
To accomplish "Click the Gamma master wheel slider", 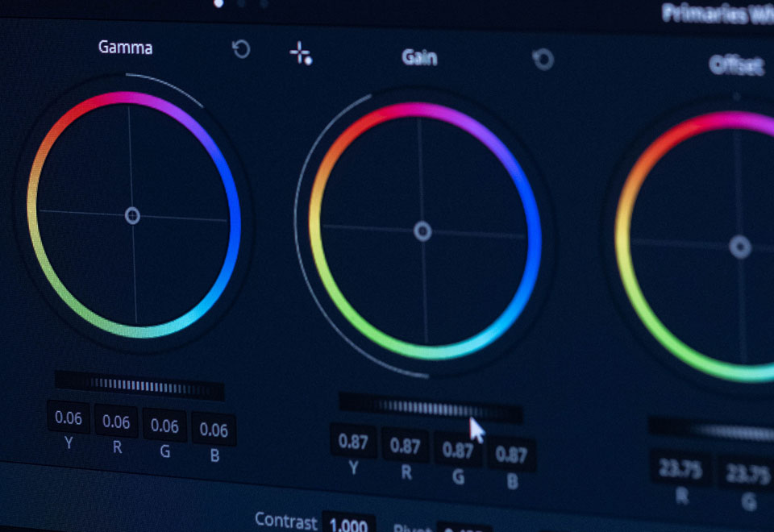I will (139, 384).
